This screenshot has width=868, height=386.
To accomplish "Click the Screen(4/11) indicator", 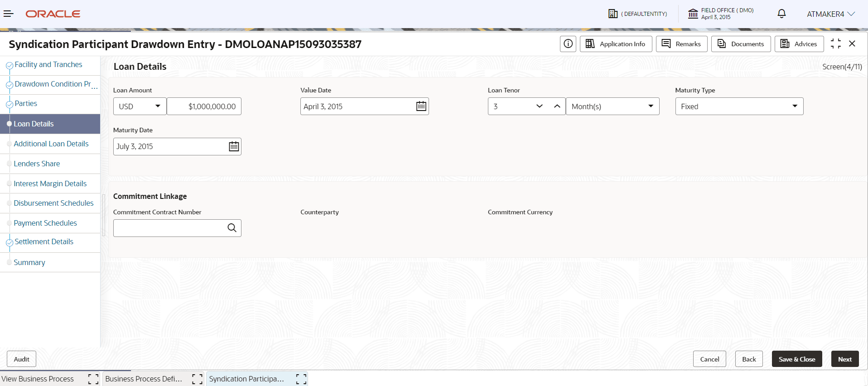I will pos(842,67).
